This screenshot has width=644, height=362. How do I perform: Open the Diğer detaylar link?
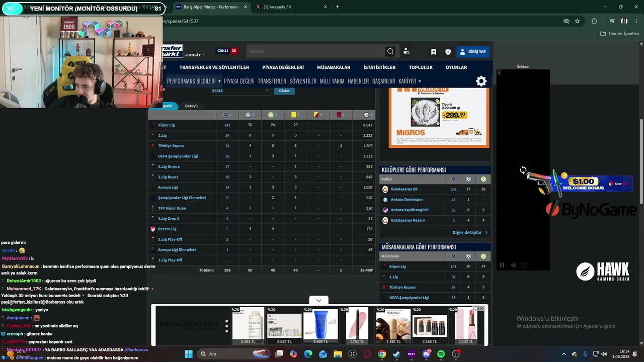point(470,233)
